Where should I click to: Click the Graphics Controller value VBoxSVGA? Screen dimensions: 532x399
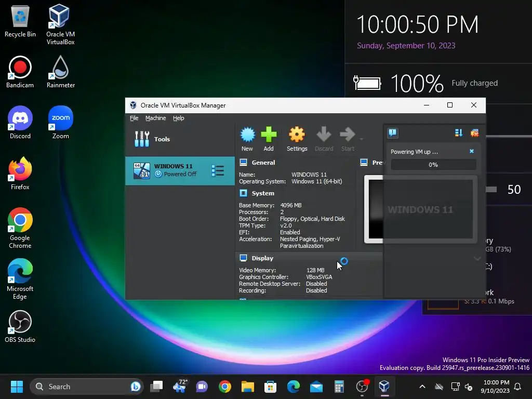[319, 277]
